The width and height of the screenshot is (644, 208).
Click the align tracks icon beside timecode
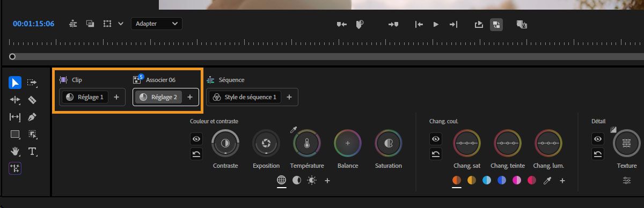tap(73, 24)
